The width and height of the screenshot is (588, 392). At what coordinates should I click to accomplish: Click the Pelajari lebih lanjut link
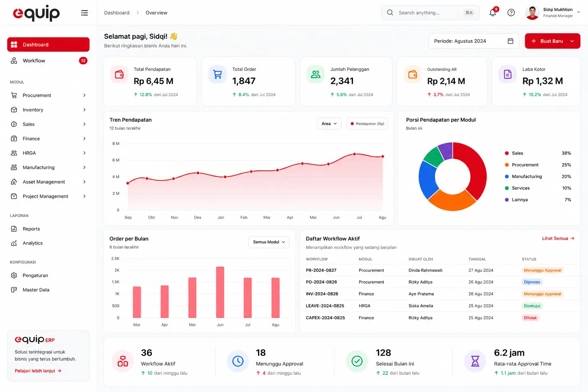click(38, 371)
